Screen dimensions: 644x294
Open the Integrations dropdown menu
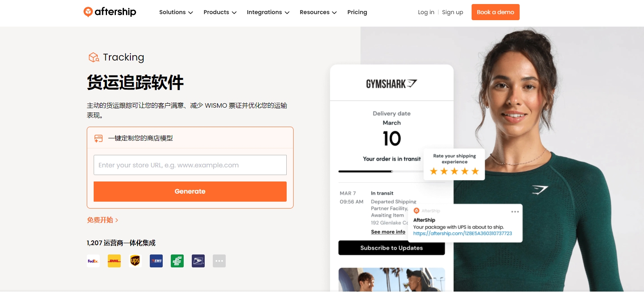pyautogui.click(x=268, y=12)
